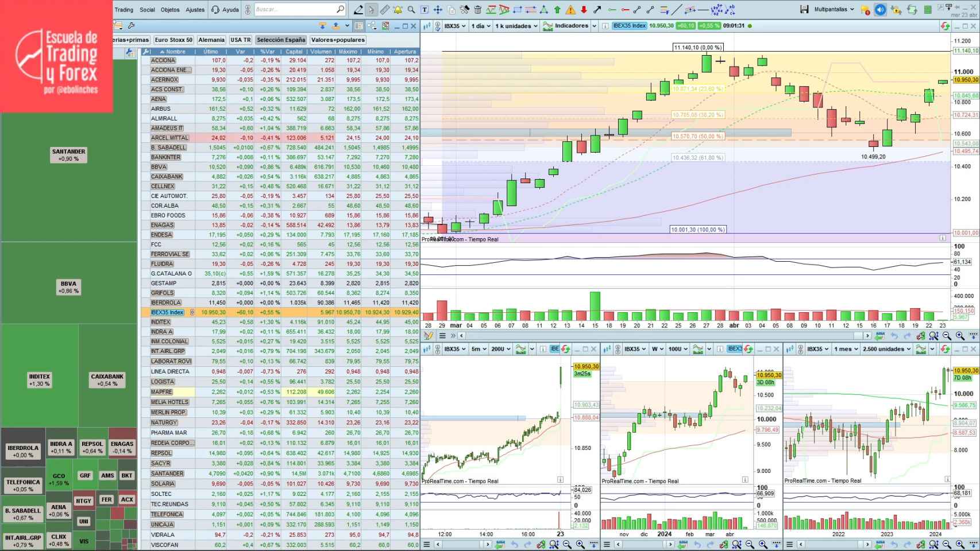Open the '5m' timeframe dropdown on the intraday chart
Screen dimensions: 980x551
coord(478,348)
